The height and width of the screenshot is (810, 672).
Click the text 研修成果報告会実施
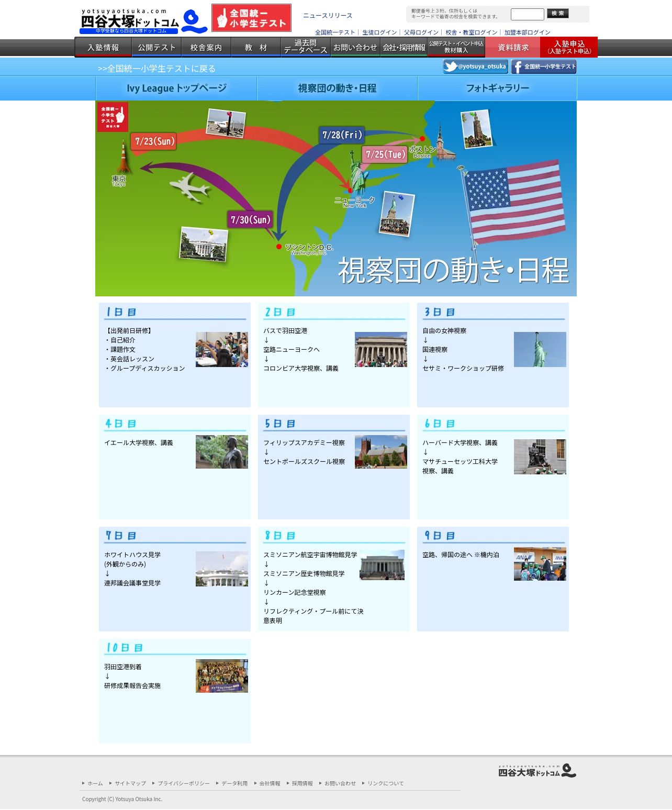pos(132,686)
